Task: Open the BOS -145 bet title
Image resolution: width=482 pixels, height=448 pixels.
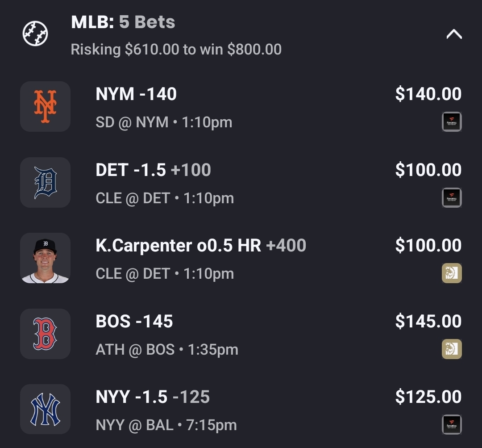Action: pyautogui.click(x=134, y=322)
